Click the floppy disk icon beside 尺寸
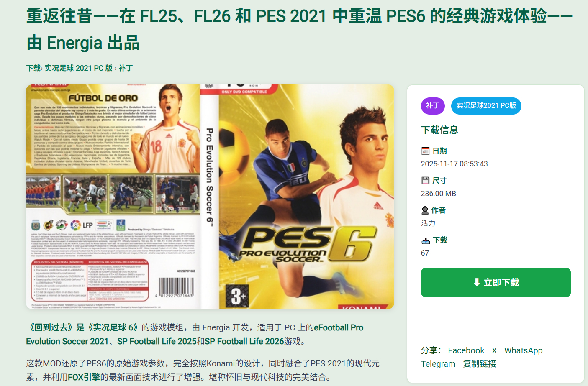 [425, 181]
